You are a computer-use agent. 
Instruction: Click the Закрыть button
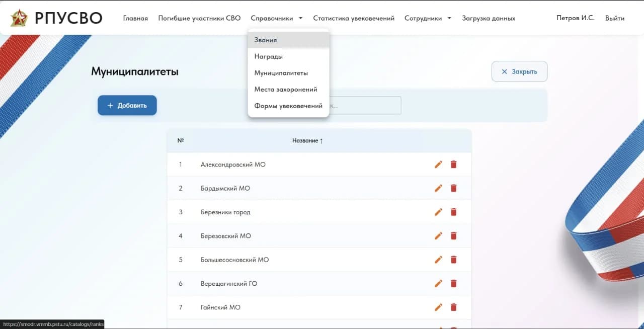[519, 71]
